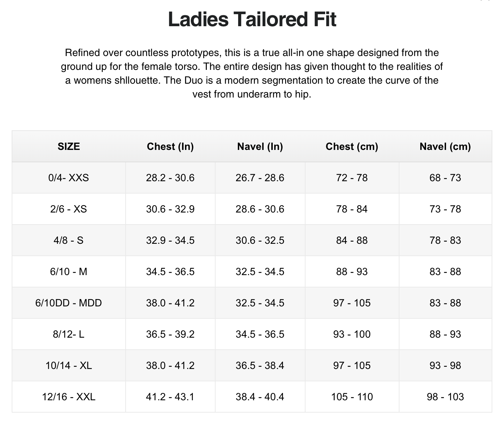Screen dimensions: 504x425
Task: Select the Chest (cm) column header
Action: pos(352,146)
